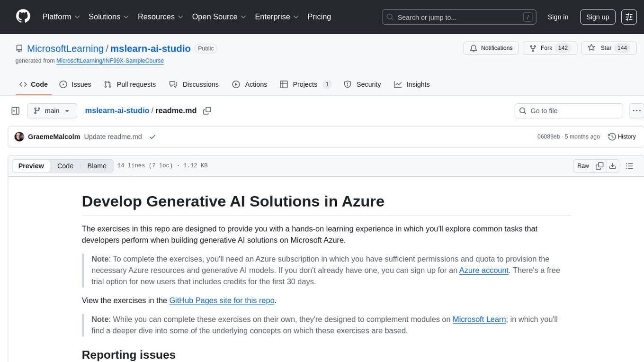Click the Go to file search field
Image resolution: width=644 pixels, height=362 pixels.
[x=568, y=111]
